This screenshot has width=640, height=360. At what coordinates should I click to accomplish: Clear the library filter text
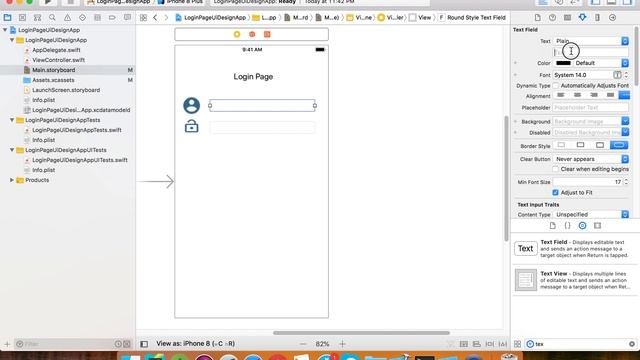[632, 344]
